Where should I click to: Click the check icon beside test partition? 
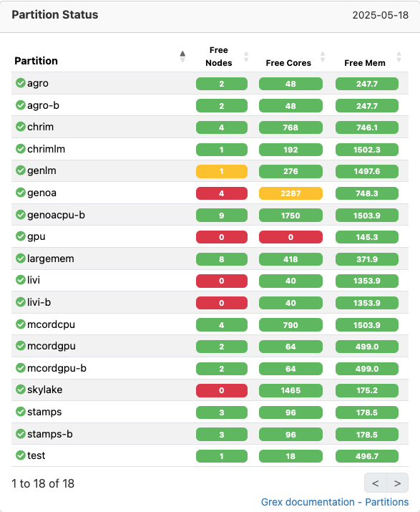(x=21, y=455)
